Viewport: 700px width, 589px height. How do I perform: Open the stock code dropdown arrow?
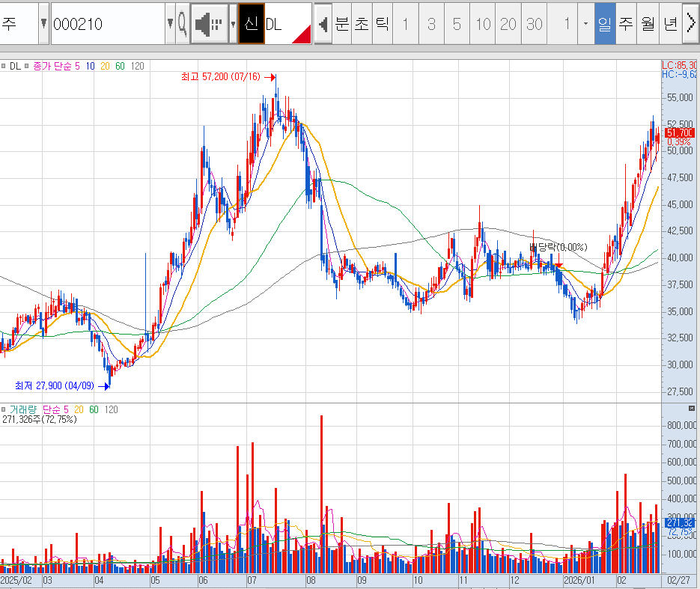[x=169, y=22]
